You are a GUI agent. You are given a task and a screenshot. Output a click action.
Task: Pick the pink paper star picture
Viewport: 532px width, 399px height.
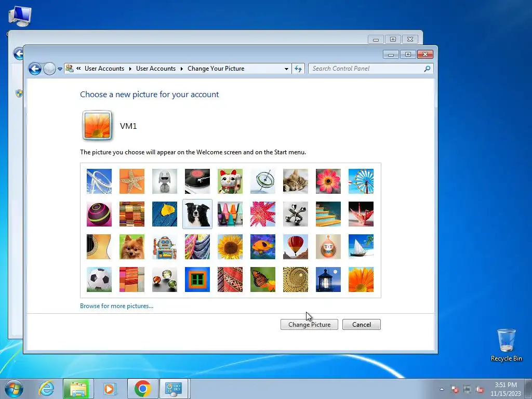click(263, 214)
